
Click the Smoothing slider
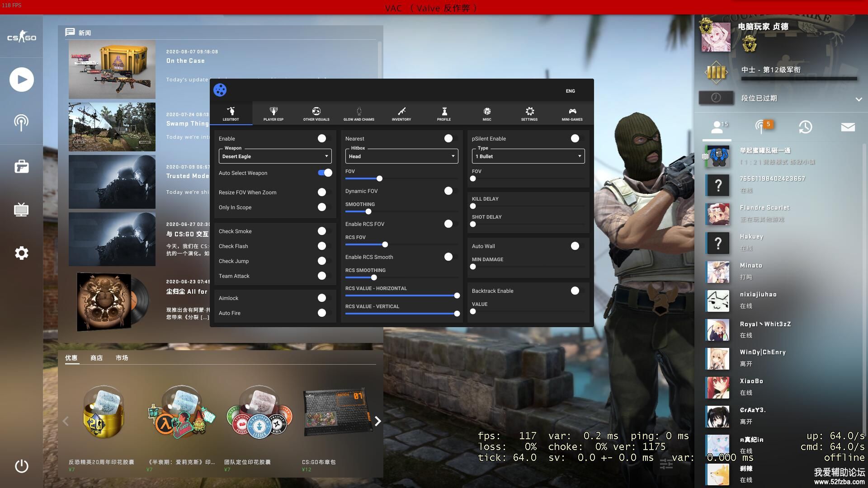click(x=368, y=211)
